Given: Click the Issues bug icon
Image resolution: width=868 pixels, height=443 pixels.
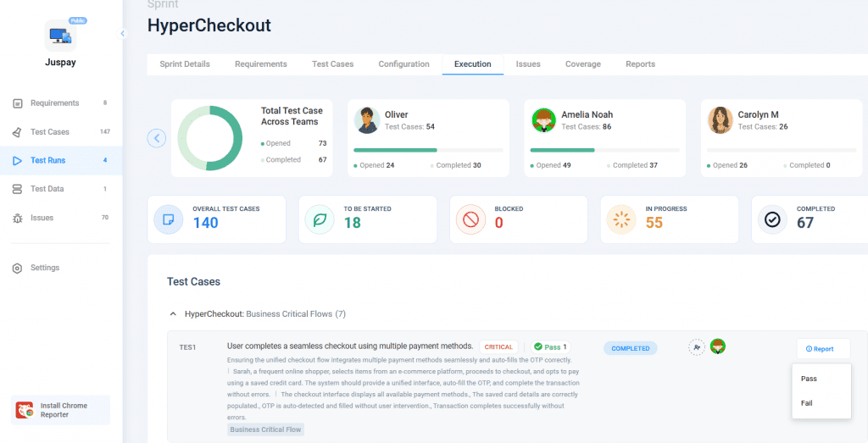Looking at the screenshot, I should 18,218.
